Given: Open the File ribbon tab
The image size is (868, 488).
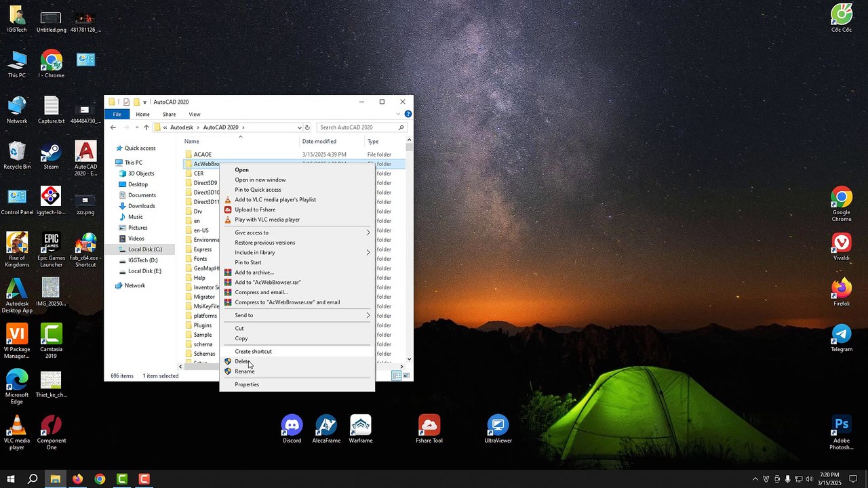Looking at the screenshot, I should coord(117,114).
